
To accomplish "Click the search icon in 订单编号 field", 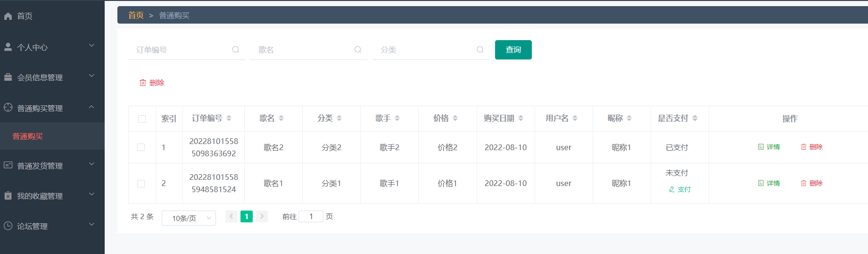I will [236, 50].
